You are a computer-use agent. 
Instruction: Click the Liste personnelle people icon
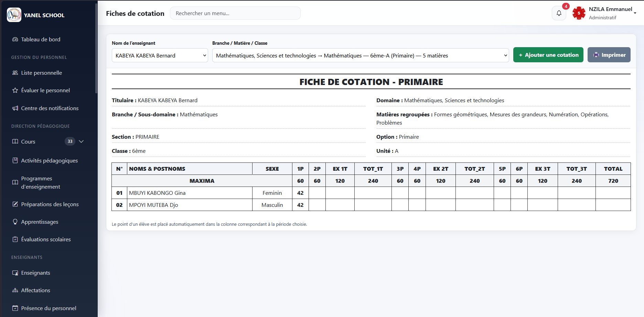(15, 73)
